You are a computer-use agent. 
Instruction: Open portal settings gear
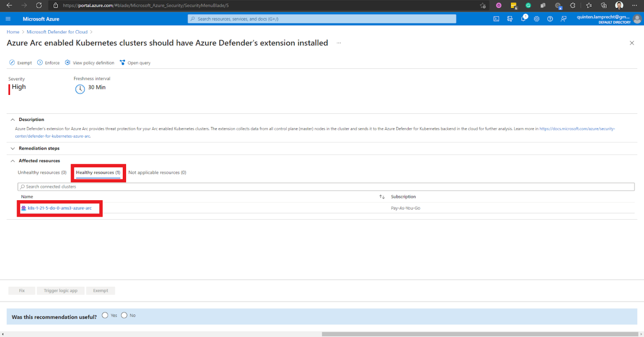tap(536, 19)
